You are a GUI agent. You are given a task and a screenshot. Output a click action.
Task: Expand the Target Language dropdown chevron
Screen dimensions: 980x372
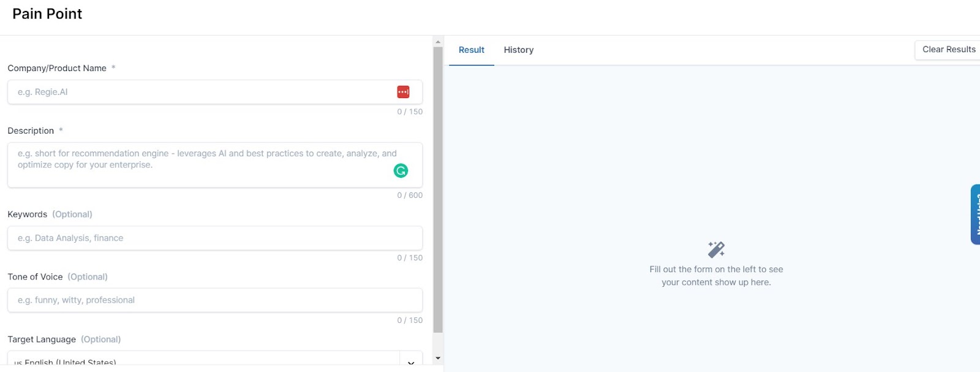click(411, 362)
